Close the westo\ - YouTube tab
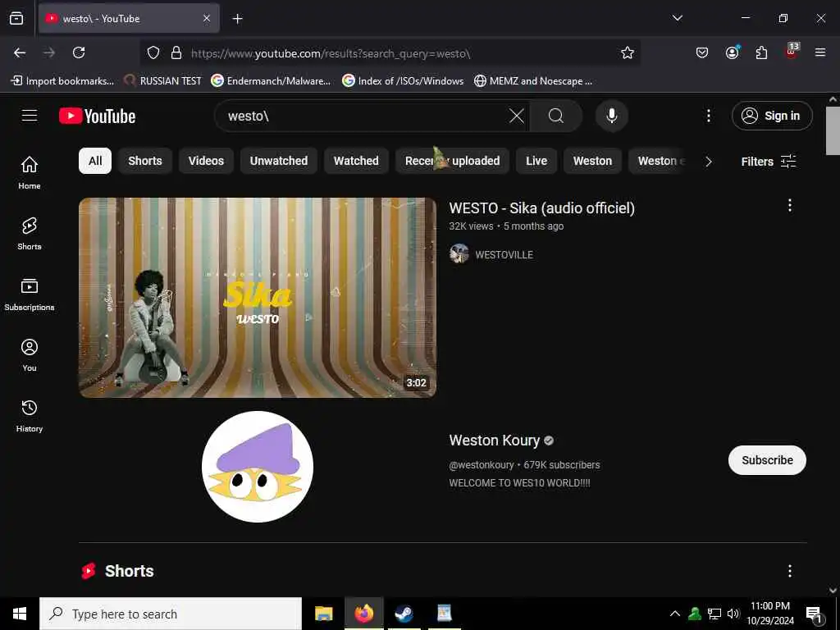The height and width of the screenshot is (630, 840). 207,19
